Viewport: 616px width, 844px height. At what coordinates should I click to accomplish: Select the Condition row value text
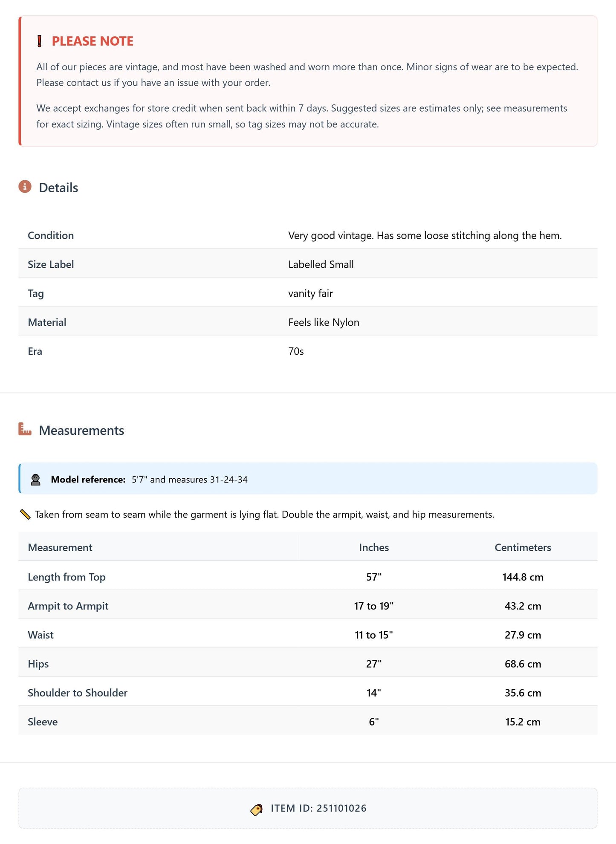[425, 236]
